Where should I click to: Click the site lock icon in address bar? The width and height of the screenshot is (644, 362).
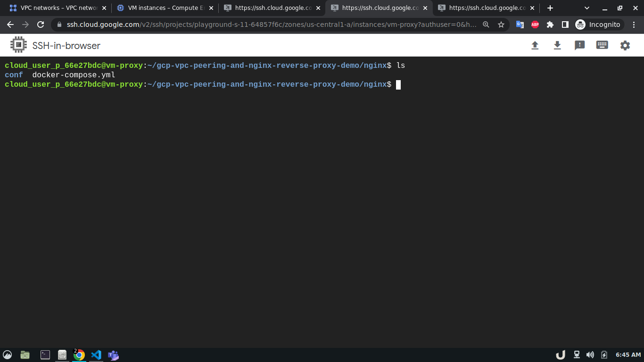point(59,25)
